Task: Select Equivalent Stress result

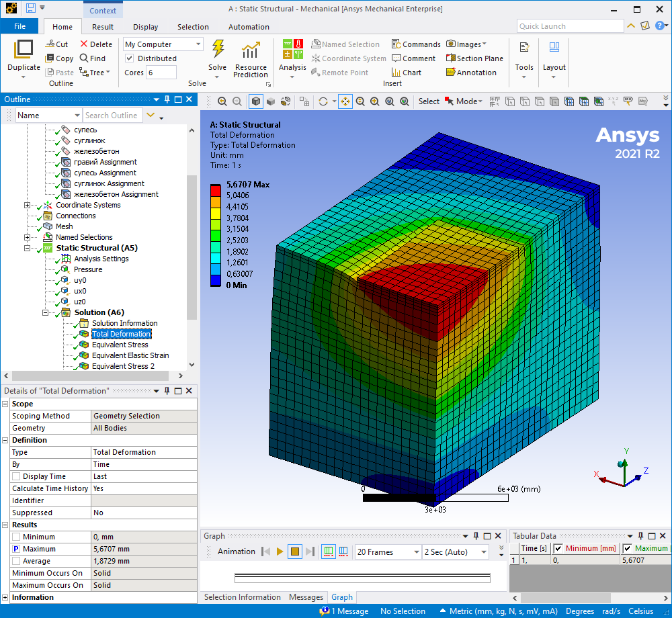Action: (120, 345)
